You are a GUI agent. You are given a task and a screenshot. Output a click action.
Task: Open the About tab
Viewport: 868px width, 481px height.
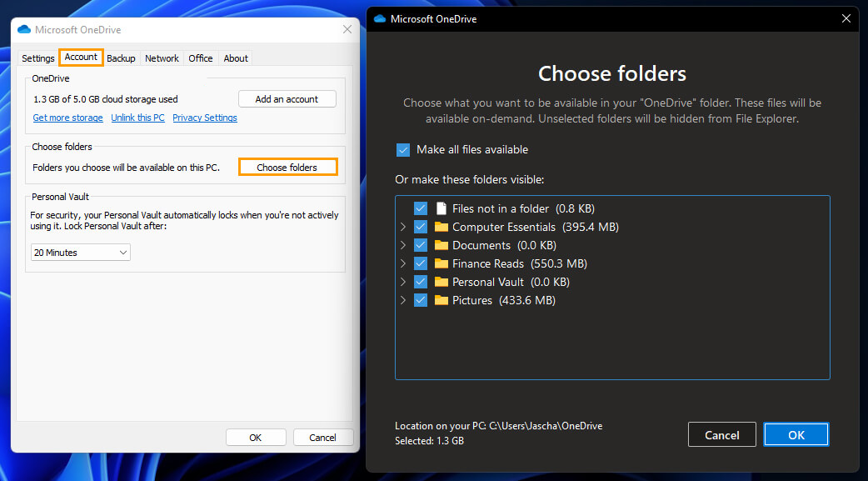[235, 58]
